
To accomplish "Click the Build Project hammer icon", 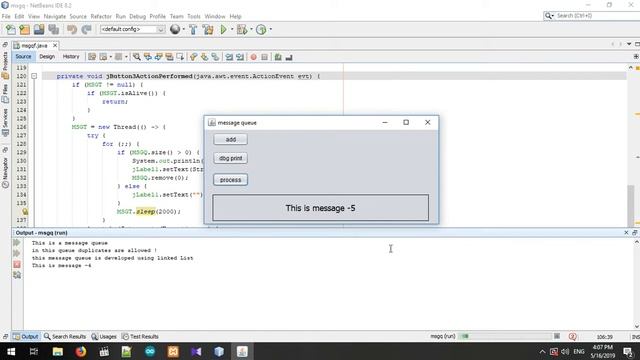I will coord(193,29).
